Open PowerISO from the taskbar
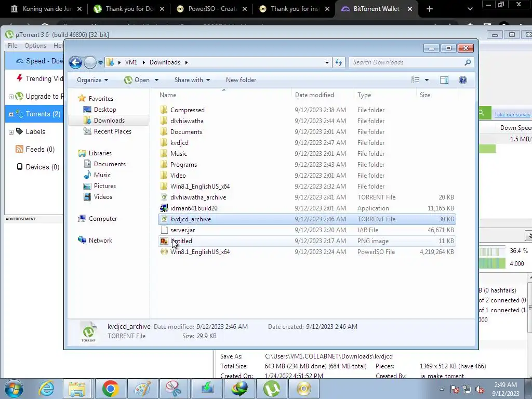 (303, 389)
